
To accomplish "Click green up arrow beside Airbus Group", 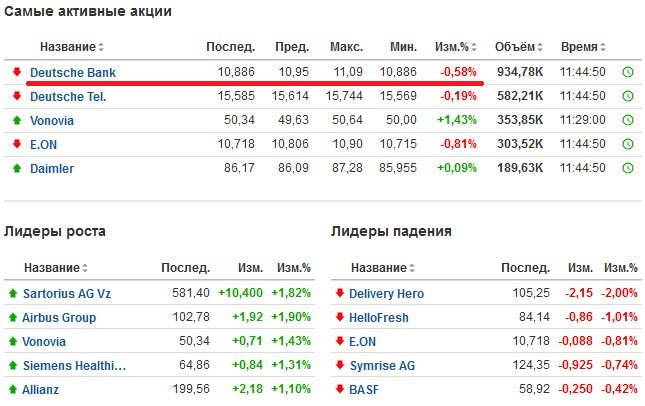I will click(13, 317).
